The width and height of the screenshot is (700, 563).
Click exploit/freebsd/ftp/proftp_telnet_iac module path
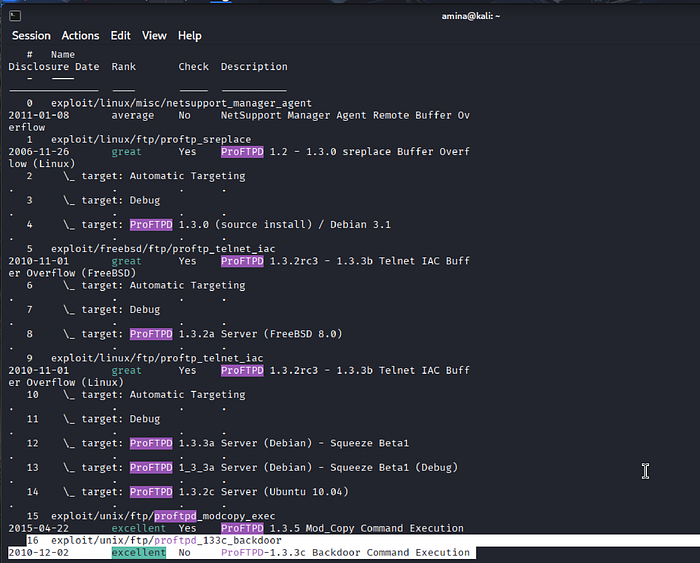pos(163,249)
